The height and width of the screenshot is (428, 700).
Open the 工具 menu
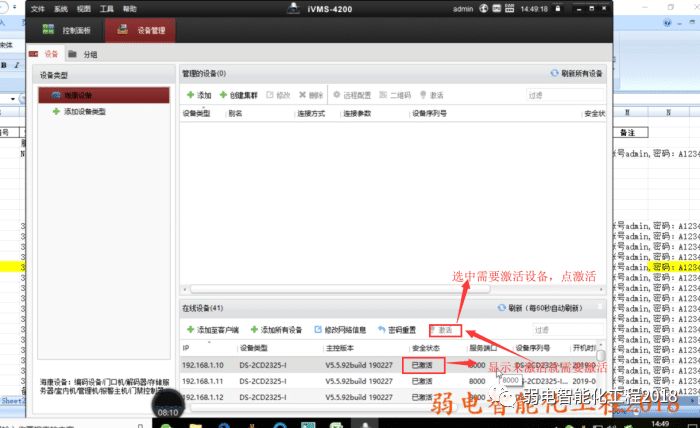[107, 9]
